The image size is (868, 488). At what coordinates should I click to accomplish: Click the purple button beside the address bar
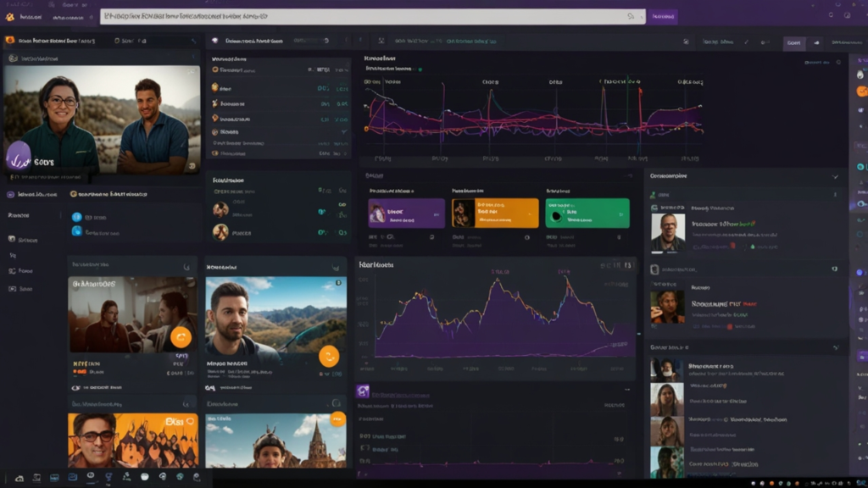663,17
